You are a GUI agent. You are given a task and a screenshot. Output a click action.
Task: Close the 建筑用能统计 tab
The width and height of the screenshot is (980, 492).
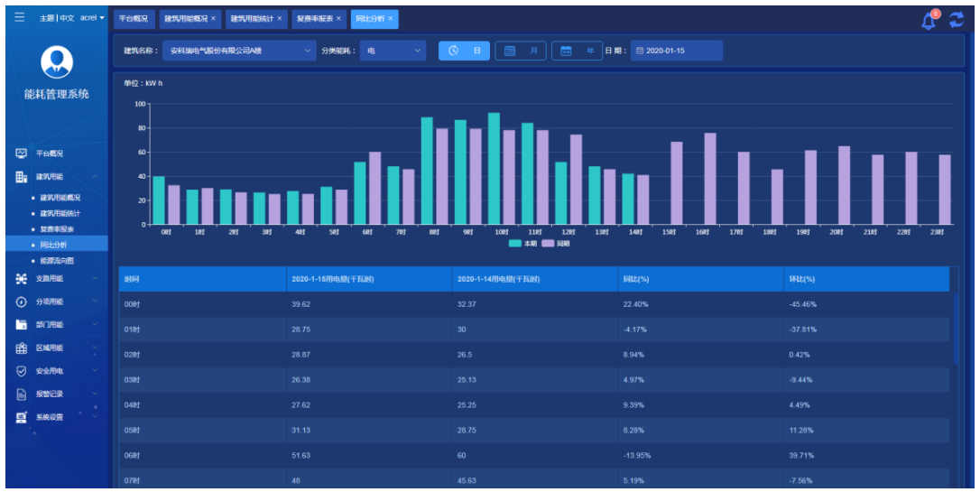point(280,18)
